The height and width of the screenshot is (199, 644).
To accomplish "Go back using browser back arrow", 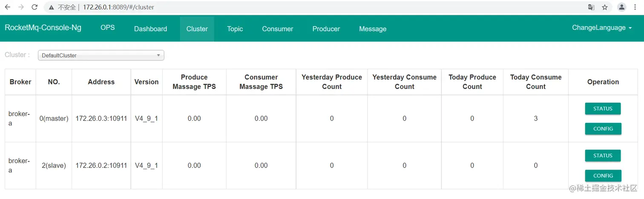I will (x=7, y=7).
